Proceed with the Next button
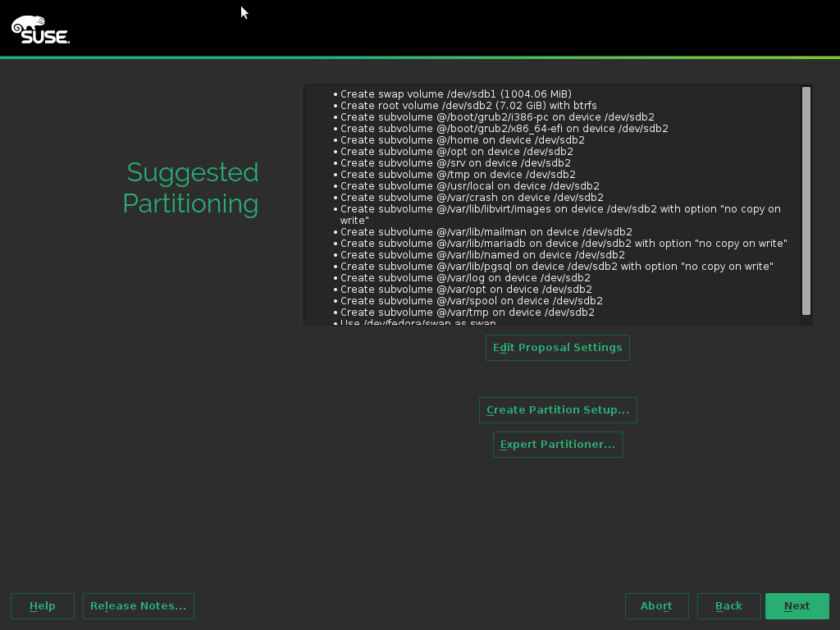 [797, 606]
